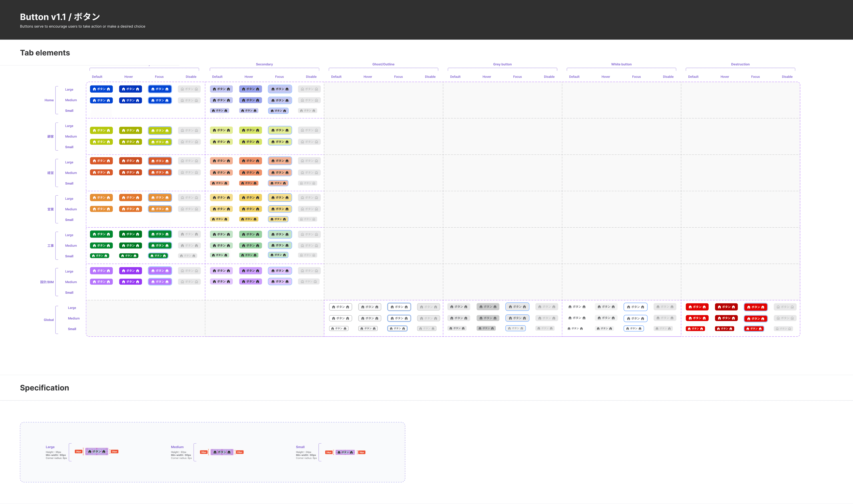Click the Global Large Grey button Hover state
Viewport: 853px width, 504px height.
(488, 307)
